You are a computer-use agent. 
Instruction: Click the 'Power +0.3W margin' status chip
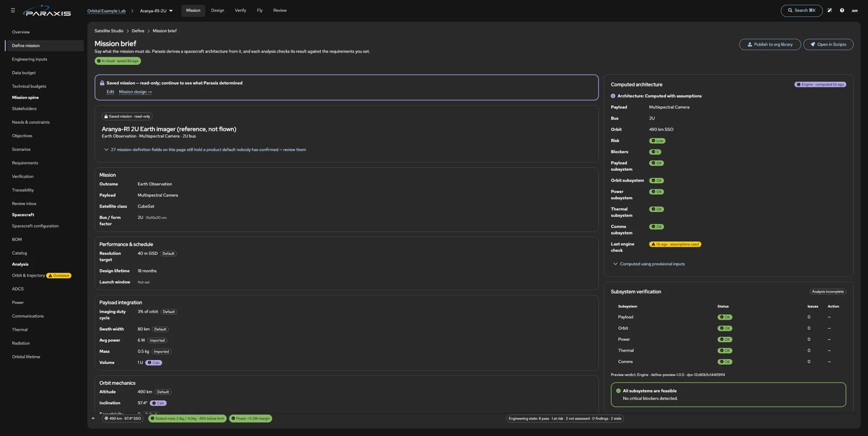tap(250, 419)
